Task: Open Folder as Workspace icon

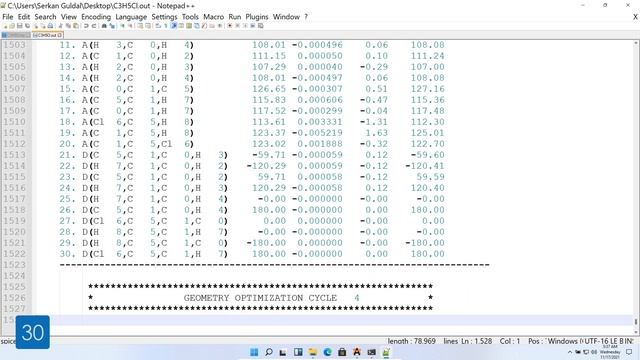Action: (x=212, y=26)
